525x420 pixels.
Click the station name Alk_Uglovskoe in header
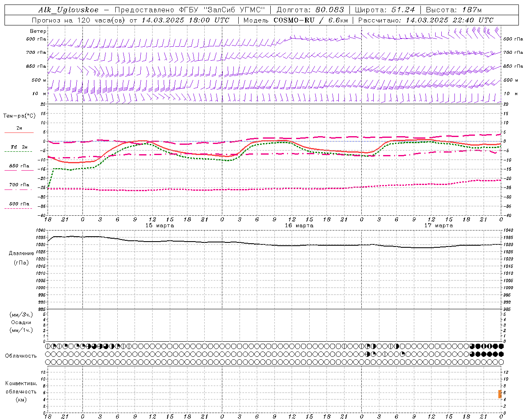[x=68, y=10]
